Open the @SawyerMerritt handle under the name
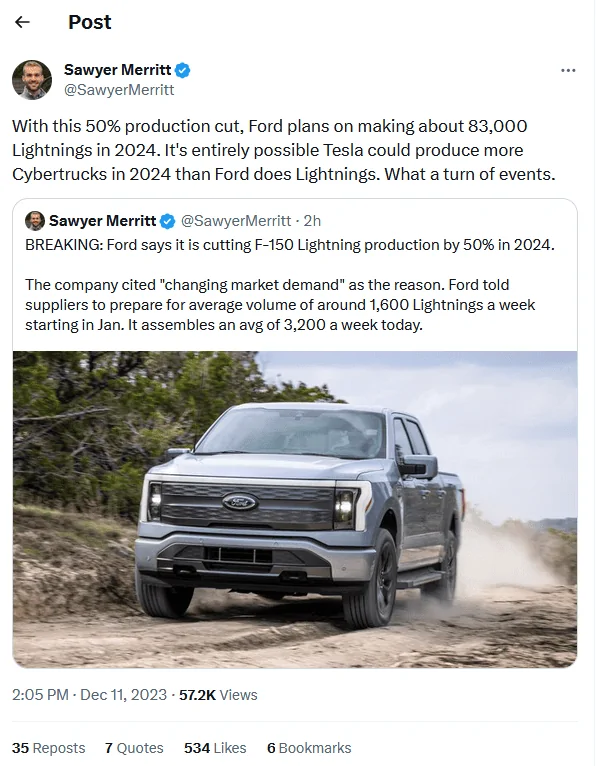Screen dimensions: 596x766 [x=119, y=90]
